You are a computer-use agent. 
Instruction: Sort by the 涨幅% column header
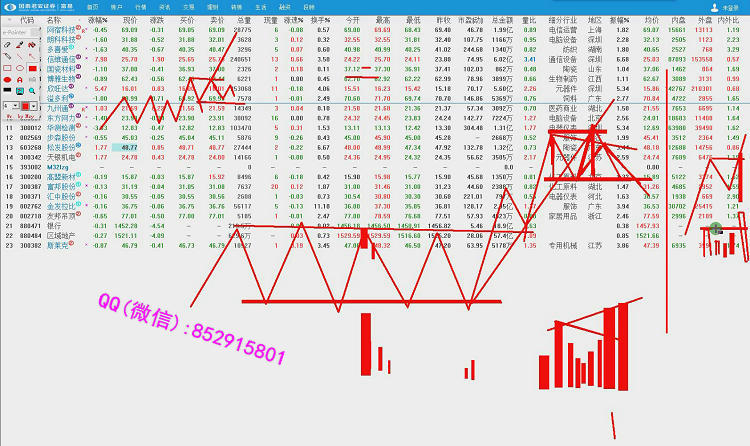point(97,20)
